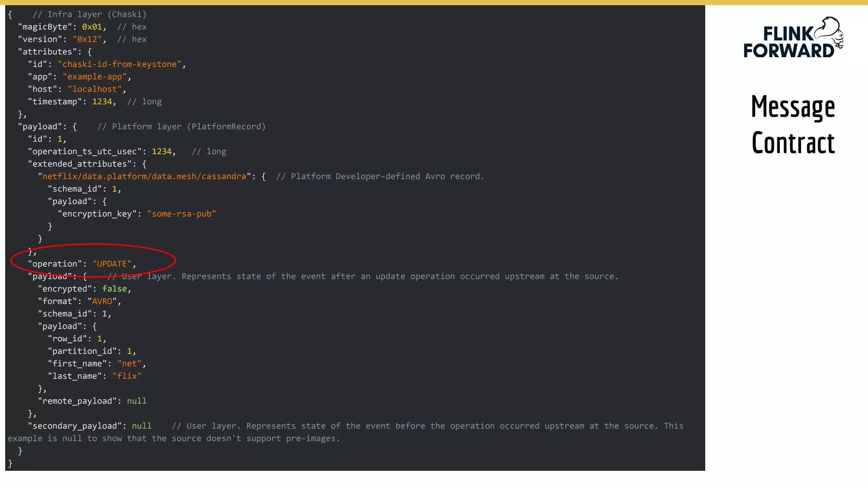
Task: Select the "UPDATE" operation value
Action: 112,264
